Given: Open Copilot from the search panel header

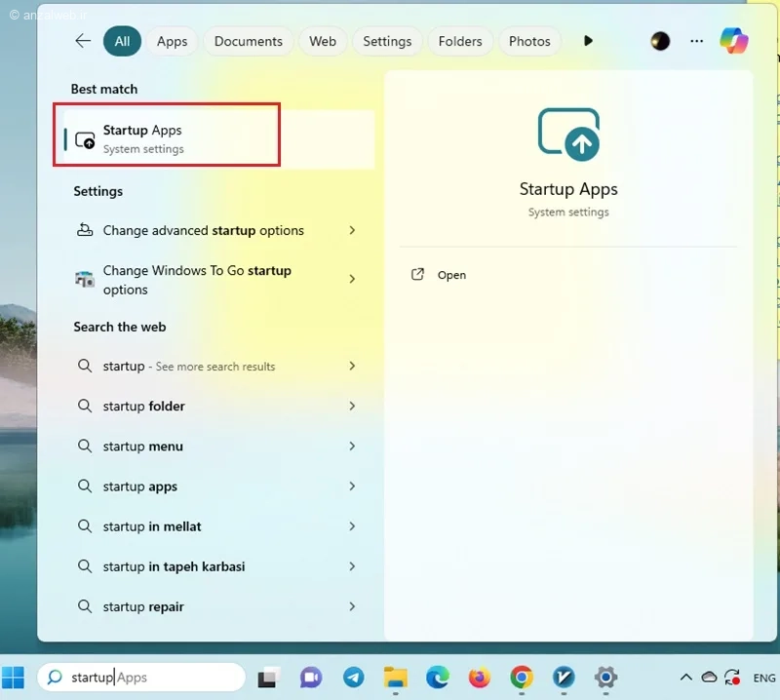Looking at the screenshot, I should [734, 41].
